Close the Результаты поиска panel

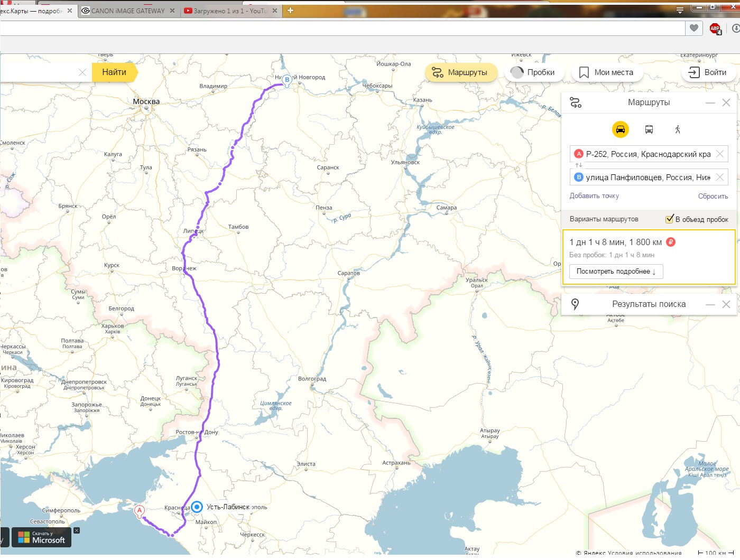(x=726, y=304)
